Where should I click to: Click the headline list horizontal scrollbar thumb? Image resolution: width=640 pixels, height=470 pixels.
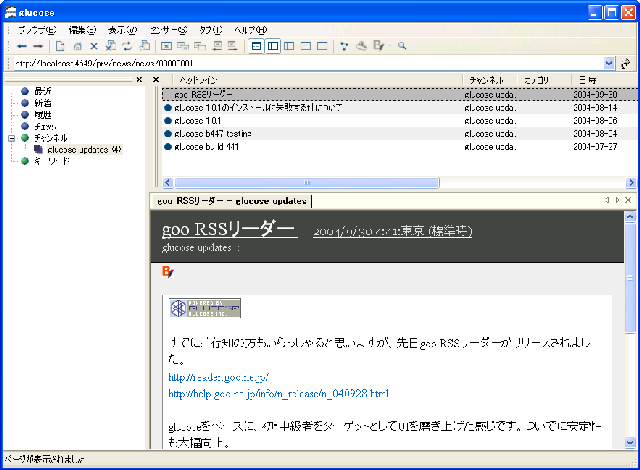307,182
